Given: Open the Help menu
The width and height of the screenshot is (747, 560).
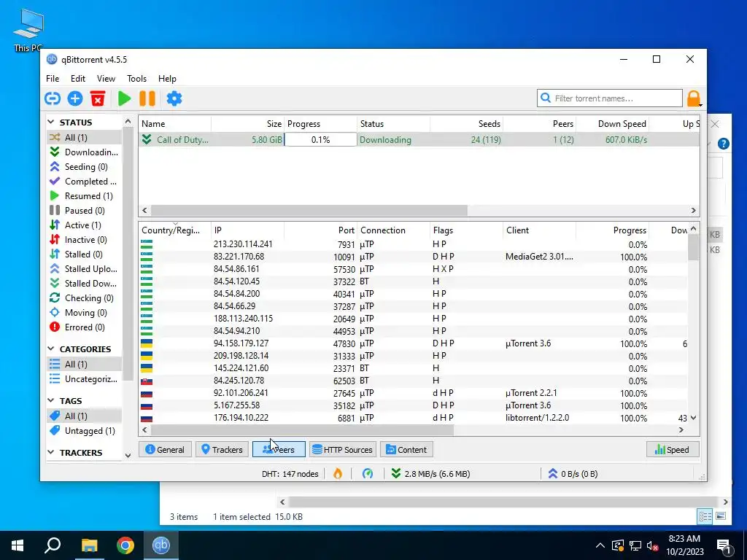Looking at the screenshot, I should click(167, 79).
